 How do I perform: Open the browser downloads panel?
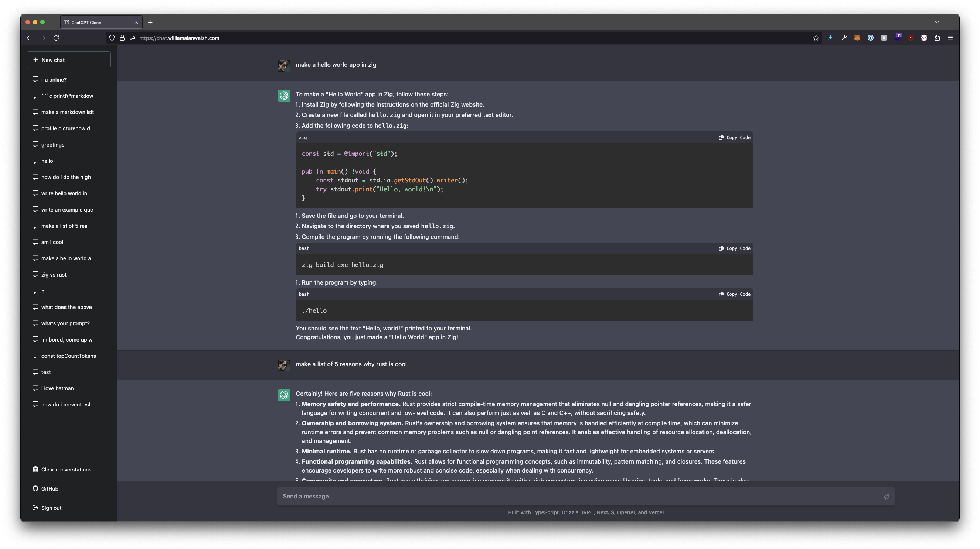(x=830, y=38)
